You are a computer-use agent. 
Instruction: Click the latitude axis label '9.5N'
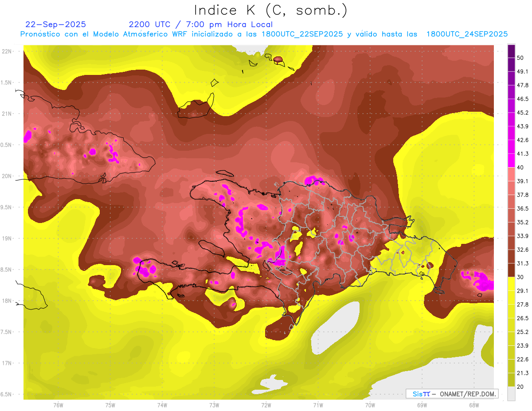[x=6, y=207]
